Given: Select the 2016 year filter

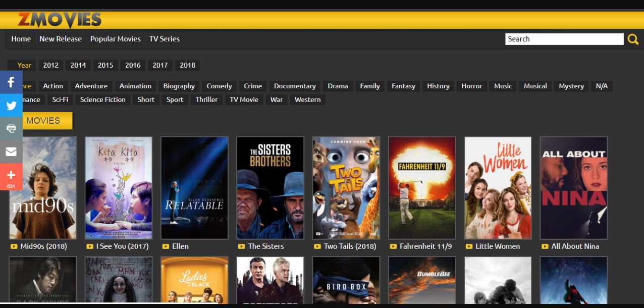Looking at the screenshot, I should (x=132, y=65).
